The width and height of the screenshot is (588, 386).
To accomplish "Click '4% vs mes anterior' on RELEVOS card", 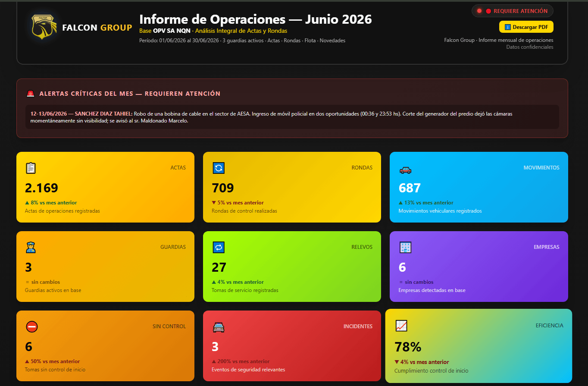I will click(238, 282).
